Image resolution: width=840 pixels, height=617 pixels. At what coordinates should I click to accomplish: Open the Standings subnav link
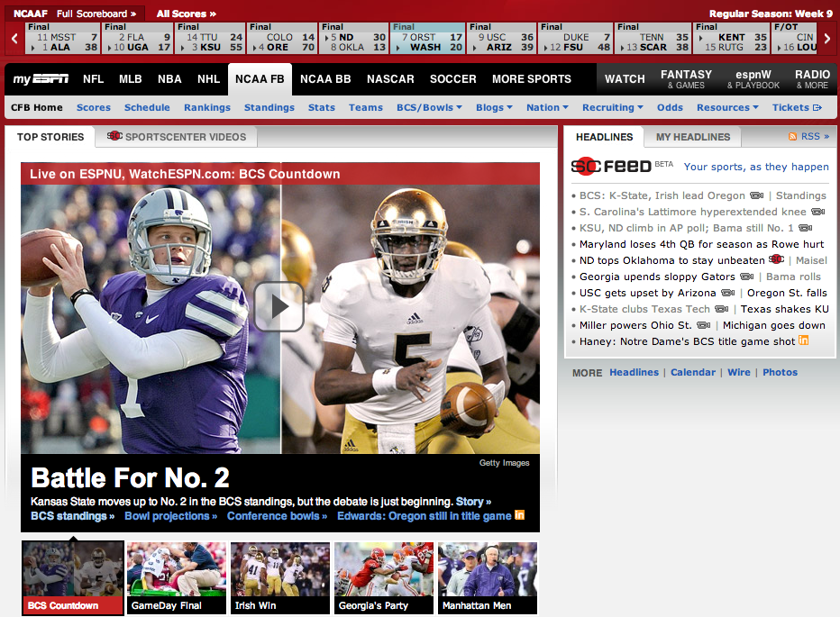pos(269,108)
